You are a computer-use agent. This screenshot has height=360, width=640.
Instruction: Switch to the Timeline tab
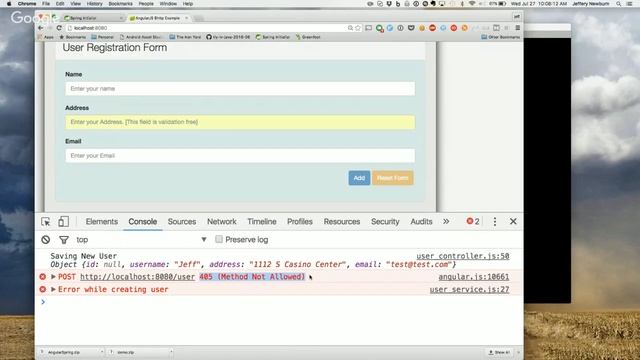coord(262,221)
